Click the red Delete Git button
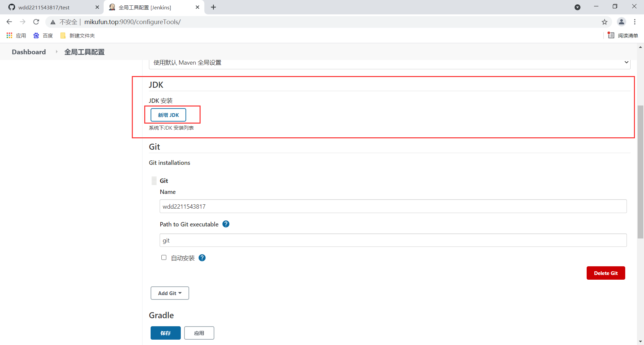The height and width of the screenshot is (345, 644). point(606,273)
